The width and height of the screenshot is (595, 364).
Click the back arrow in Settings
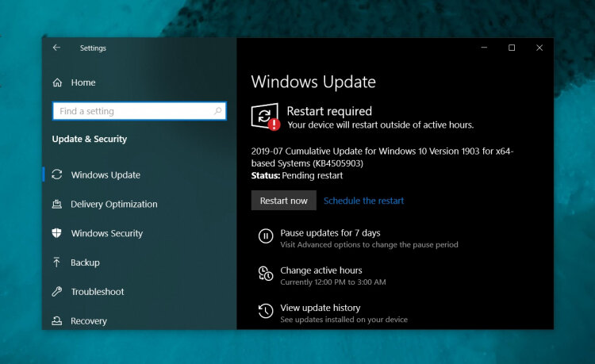pos(56,48)
